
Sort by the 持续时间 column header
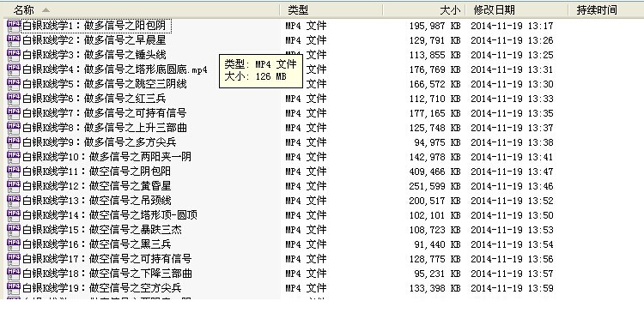click(x=606, y=10)
